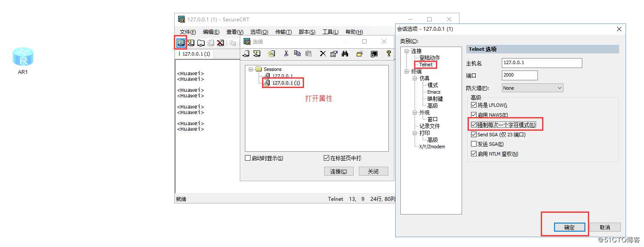Screen dimensions: 644x247
Task: Open 选项(O) menu
Action: [x=259, y=32]
